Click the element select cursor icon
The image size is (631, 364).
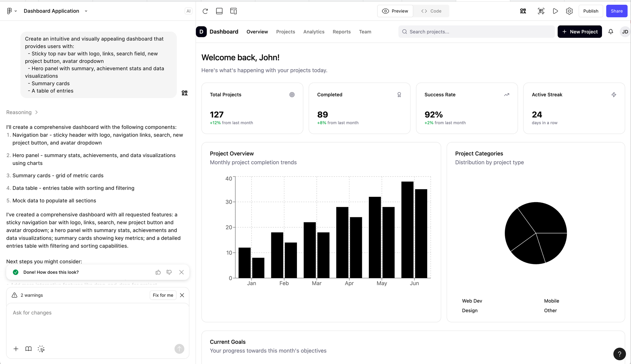coord(41,349)
